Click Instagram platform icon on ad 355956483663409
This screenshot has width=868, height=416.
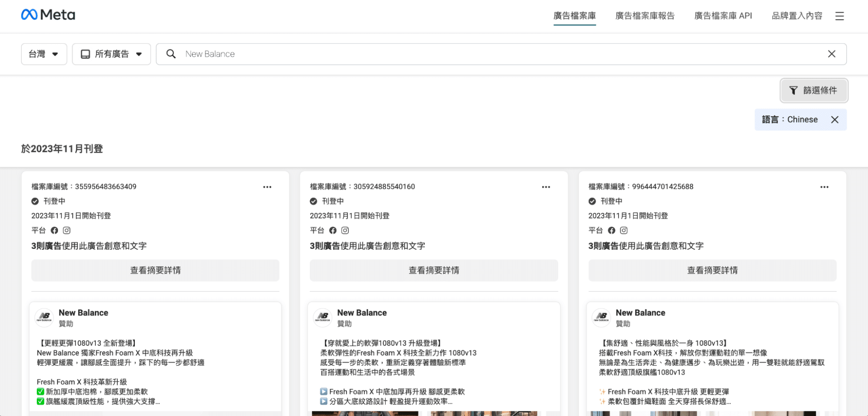tap(67, 230)
